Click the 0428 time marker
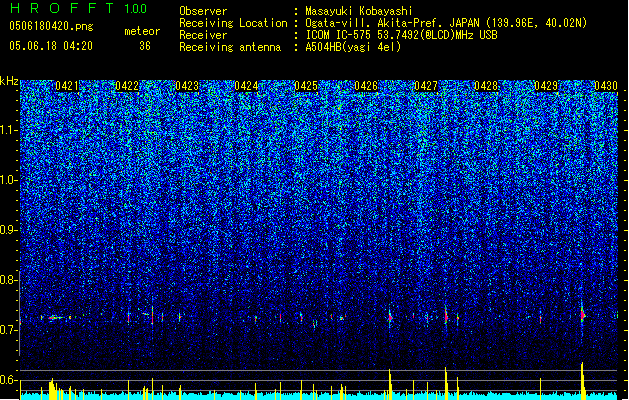 pos(486,86)
